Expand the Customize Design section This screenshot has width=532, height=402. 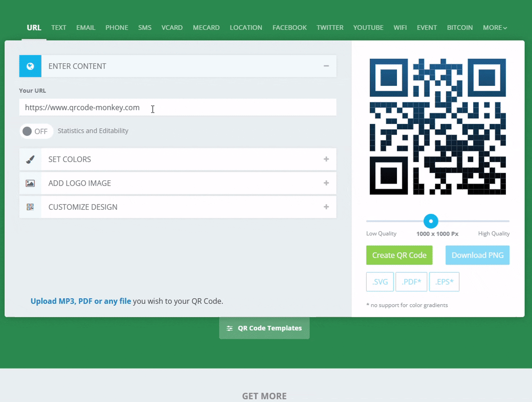point(326,207)
